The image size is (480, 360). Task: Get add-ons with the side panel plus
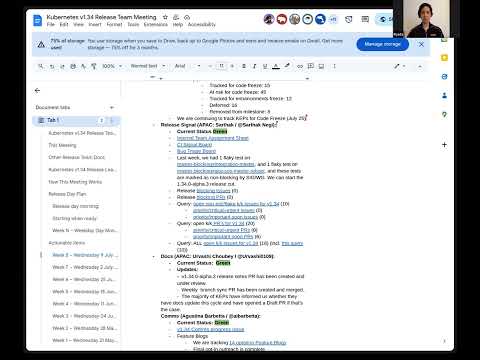pos(444,145)
